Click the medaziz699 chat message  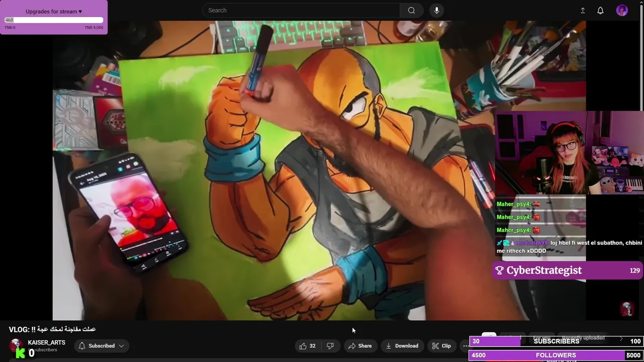(x=569, y=246)
